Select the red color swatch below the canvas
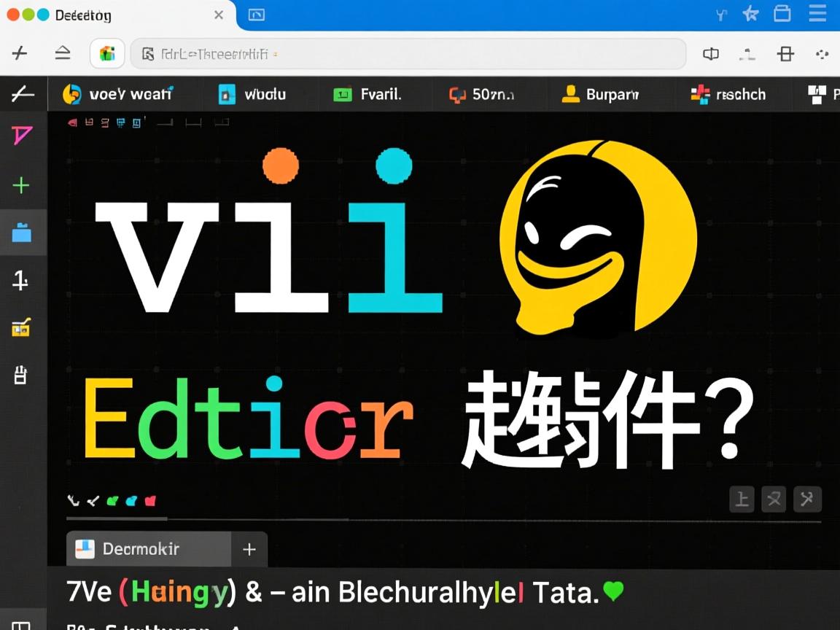 (149, 500)
